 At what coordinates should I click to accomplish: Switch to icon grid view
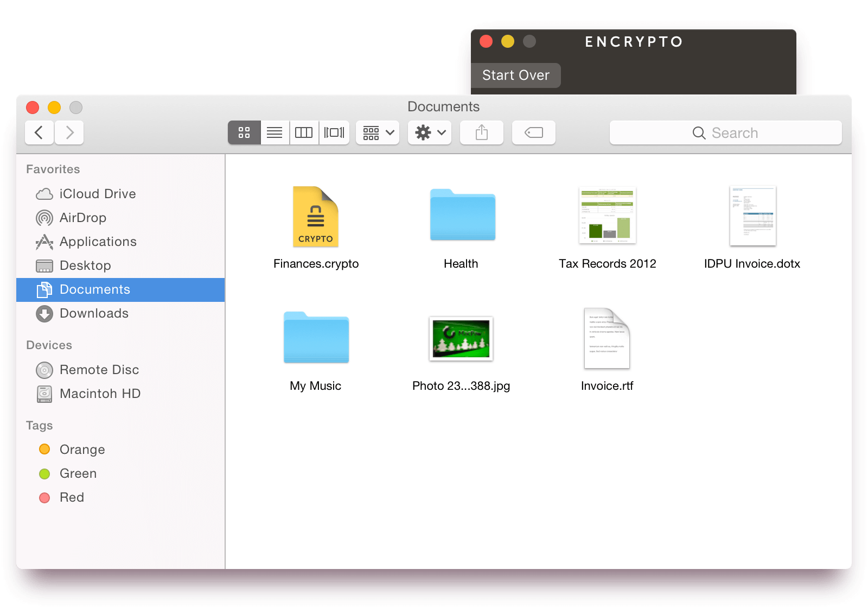tap(244, 132)
